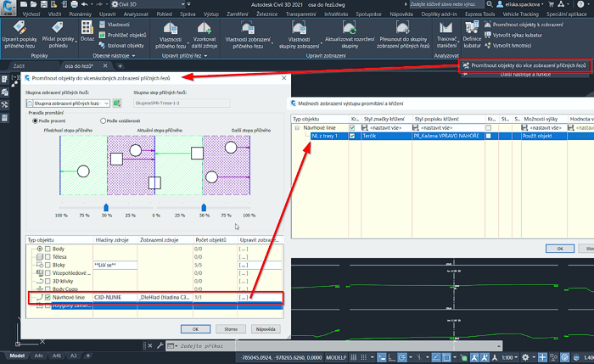Click the previous sample line percent slider handle
594x364 pixels.
tap(106, 208)
